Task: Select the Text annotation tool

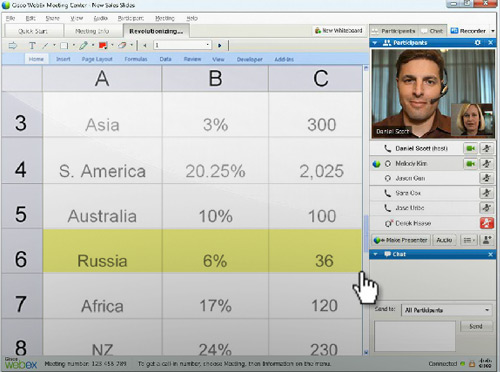Action: 32,45
